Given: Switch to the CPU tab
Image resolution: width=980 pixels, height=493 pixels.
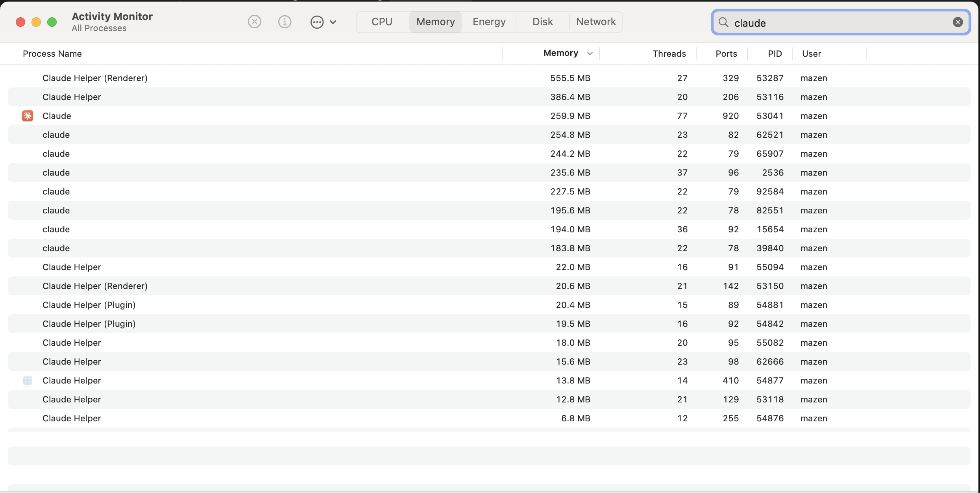Looking at the screenshot, I should pos(382,22).
